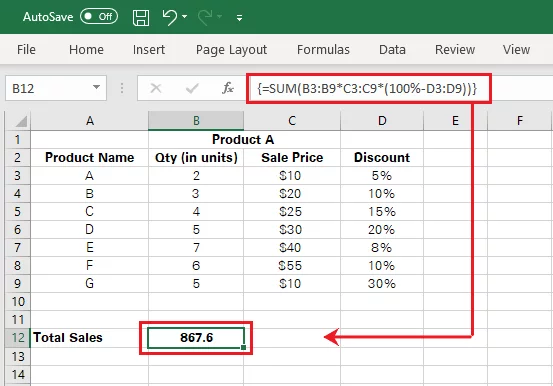
Task: Click the Undo arrow icon
Action: coord(170,17)
